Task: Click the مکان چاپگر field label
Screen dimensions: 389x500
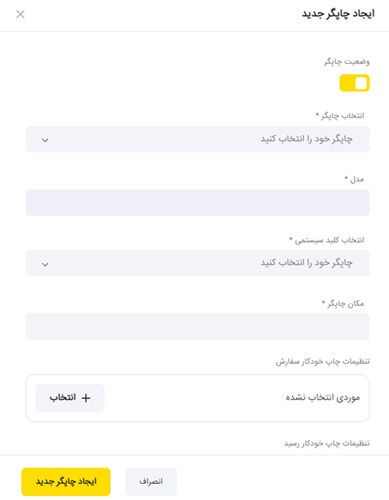Action: click(x=343, y=304)
